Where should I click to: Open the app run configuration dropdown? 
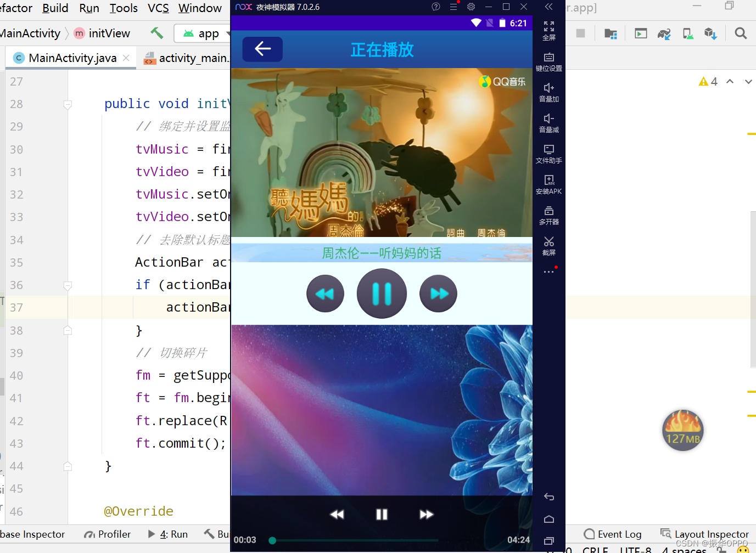pos(203,33)
